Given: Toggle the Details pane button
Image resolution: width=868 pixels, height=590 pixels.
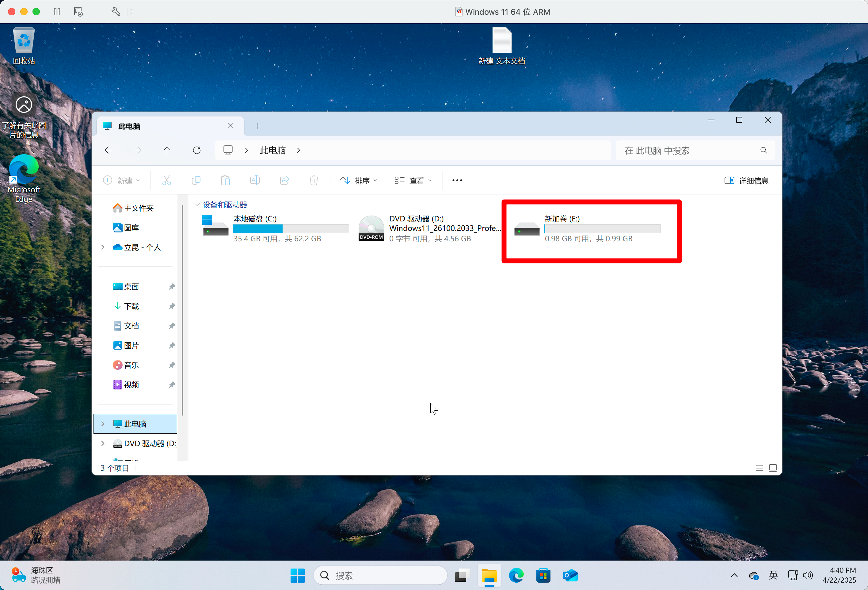Looking at the screenshot, I should coord(746,181).
